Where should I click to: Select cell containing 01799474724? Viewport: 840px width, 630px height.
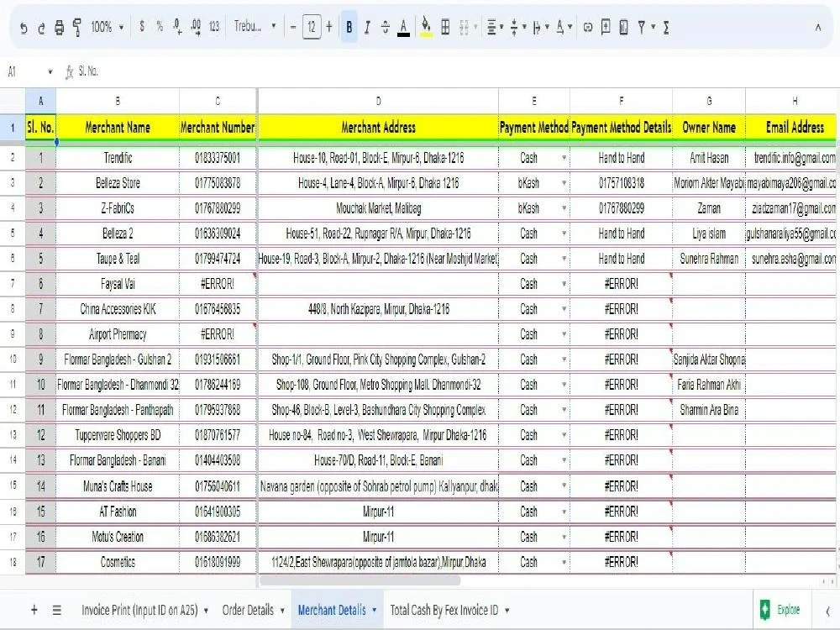[218, 259]
